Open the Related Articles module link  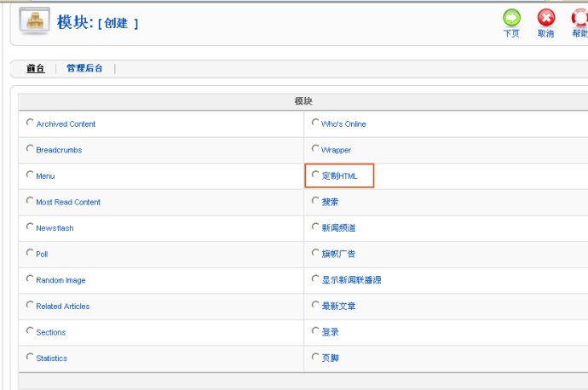coord(63,307)
